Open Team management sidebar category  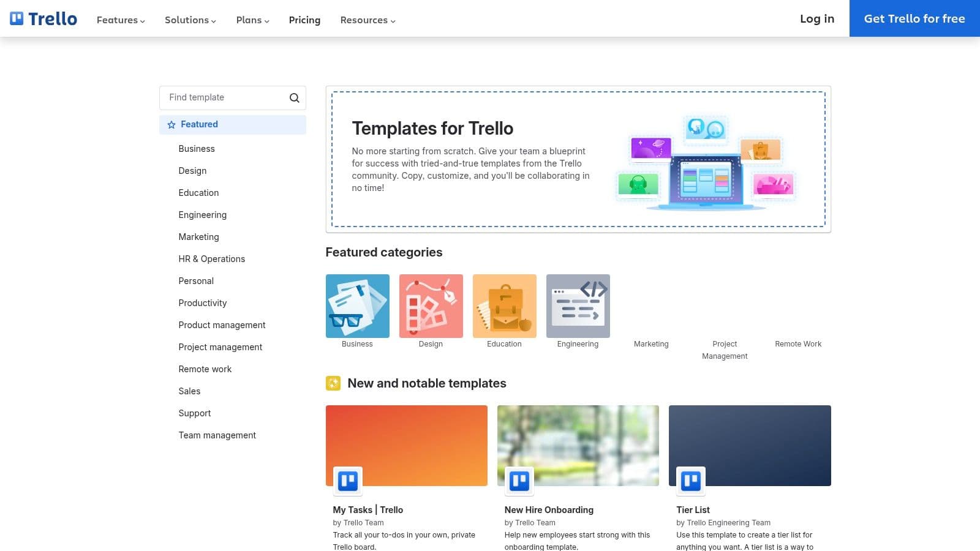click(x=217, y=435)
